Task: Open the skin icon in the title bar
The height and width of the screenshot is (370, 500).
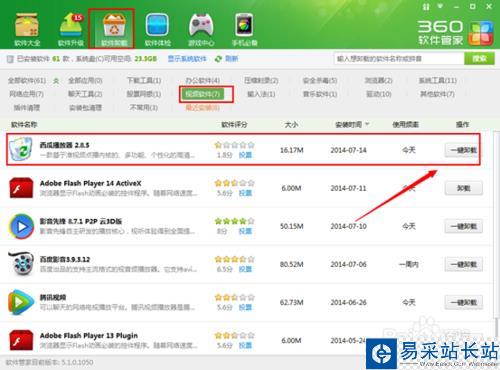Action: coord(426,7)
